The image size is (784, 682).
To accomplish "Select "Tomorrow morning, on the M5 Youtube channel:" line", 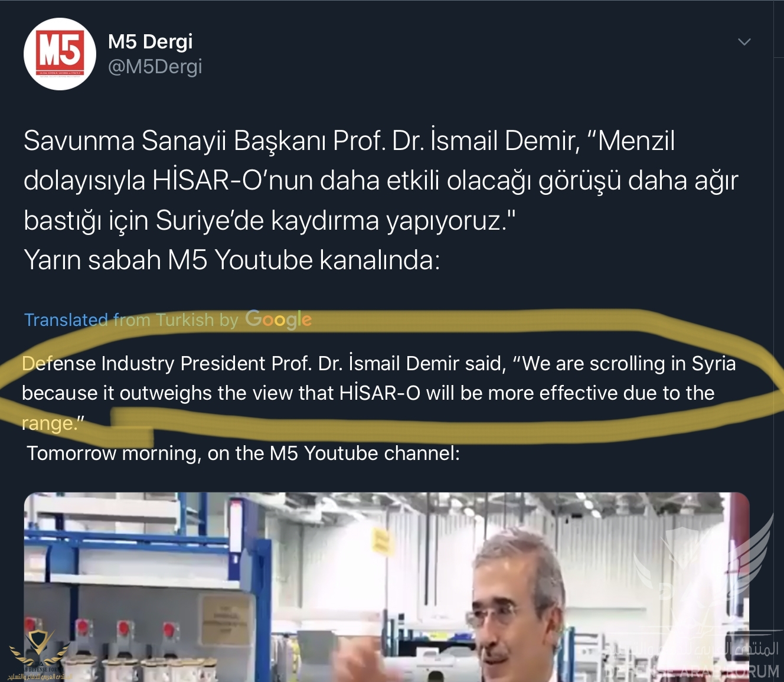I will (243, 453).
